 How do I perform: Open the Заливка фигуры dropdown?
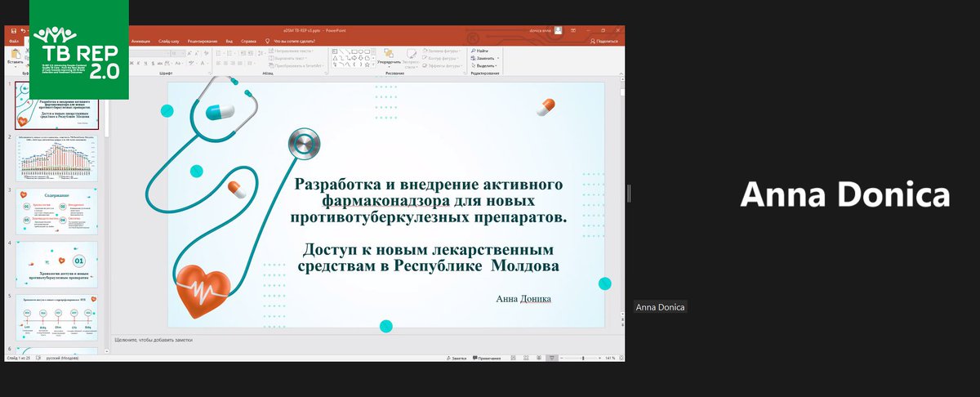pyautogui.click(x=442, y=51)
